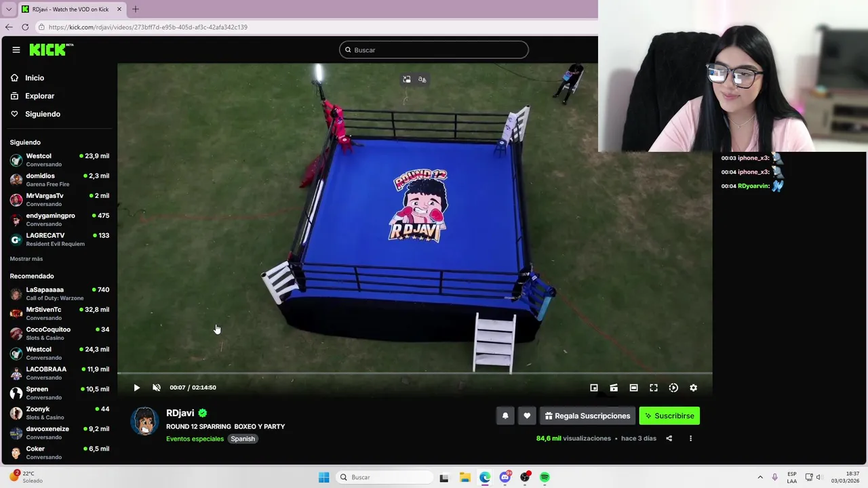Open LACOBRAAA recommended channel
The height and width of the screenshot is (488, 868).
coord(59,373)
